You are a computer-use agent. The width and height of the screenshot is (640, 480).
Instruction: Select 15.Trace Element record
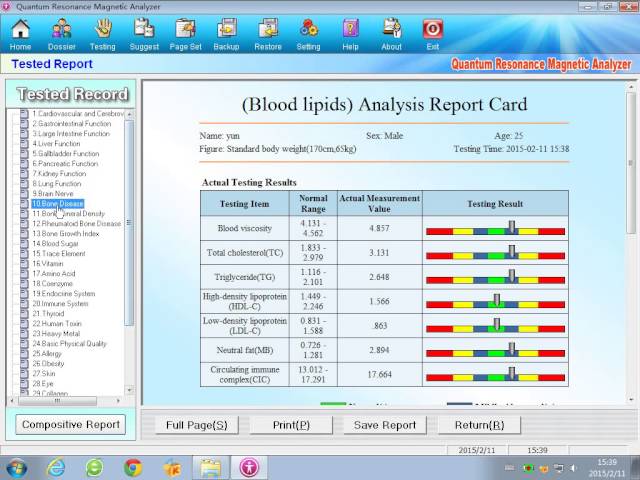point(59,254)
